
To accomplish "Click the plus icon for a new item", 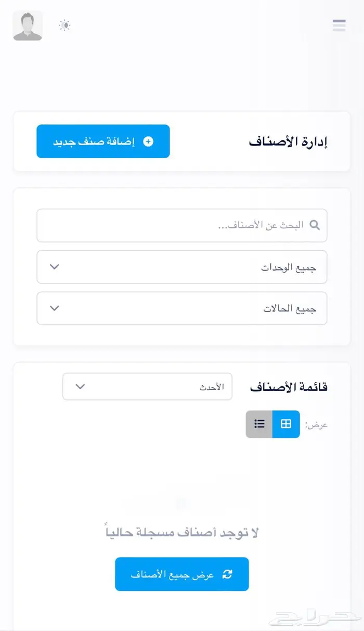I will (148, 141).
